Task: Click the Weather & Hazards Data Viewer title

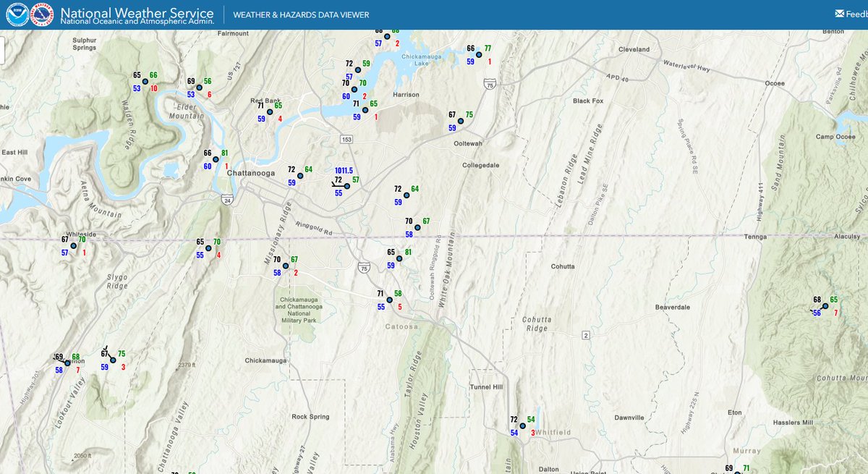Action: click(x=301, y=14)
